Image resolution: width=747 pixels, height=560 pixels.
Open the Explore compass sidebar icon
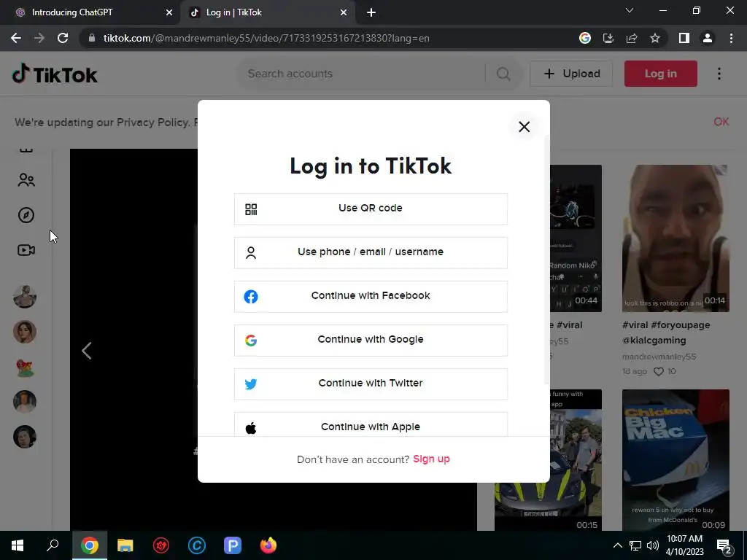[x=26, y=215]
